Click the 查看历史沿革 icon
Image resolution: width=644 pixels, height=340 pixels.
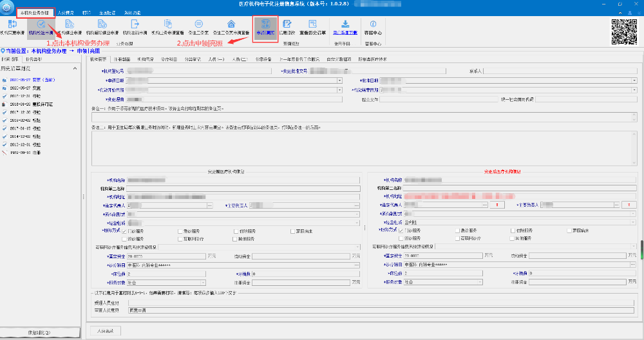(x=314, y=27)
